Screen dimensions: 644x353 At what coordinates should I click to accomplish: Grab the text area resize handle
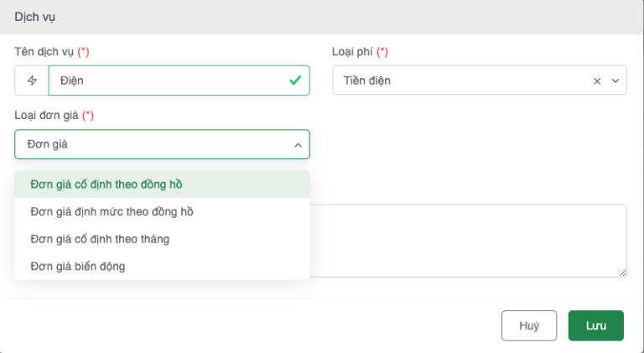[623, 273]
